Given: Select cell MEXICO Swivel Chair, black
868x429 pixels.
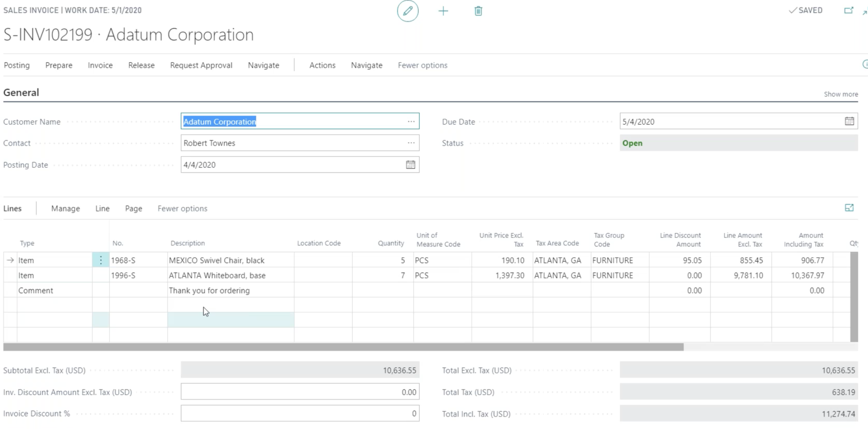Looking at the screenshot, I should [x=231, y=260].
